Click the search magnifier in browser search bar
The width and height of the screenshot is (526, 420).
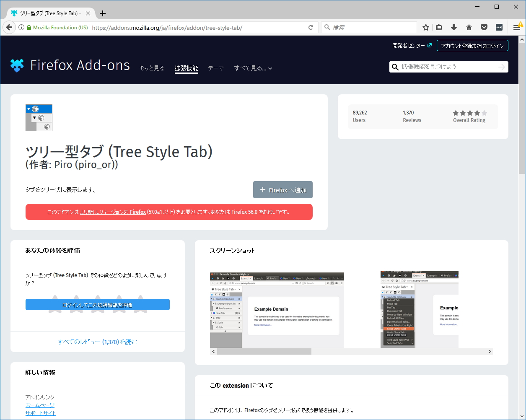[x=327, y=28]
